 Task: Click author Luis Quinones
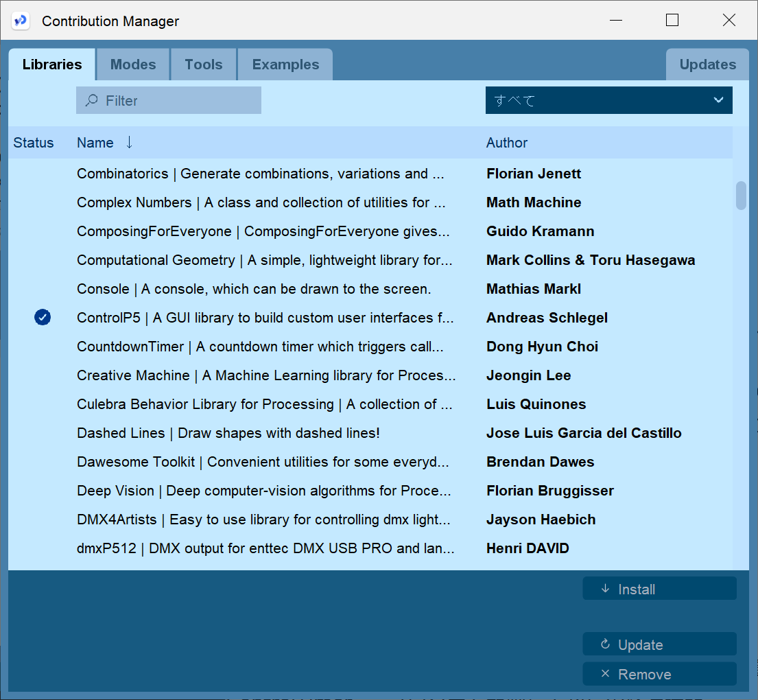536,404
